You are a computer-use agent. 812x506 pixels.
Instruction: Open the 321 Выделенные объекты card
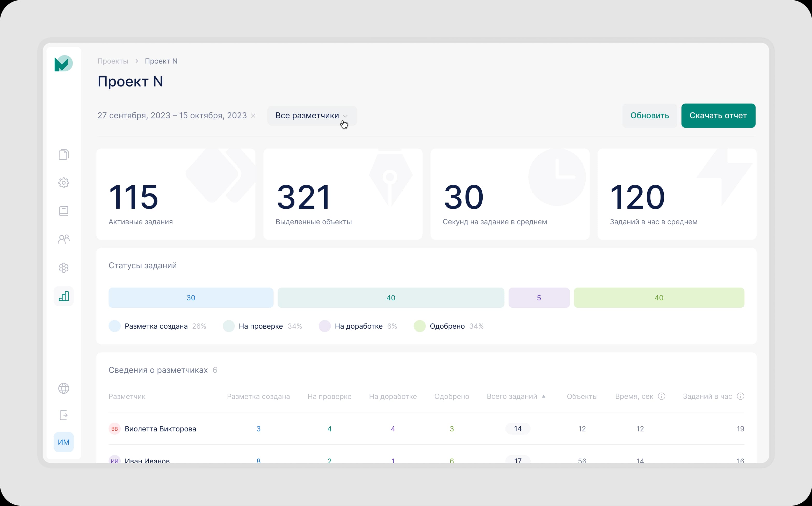pos(343,194)
